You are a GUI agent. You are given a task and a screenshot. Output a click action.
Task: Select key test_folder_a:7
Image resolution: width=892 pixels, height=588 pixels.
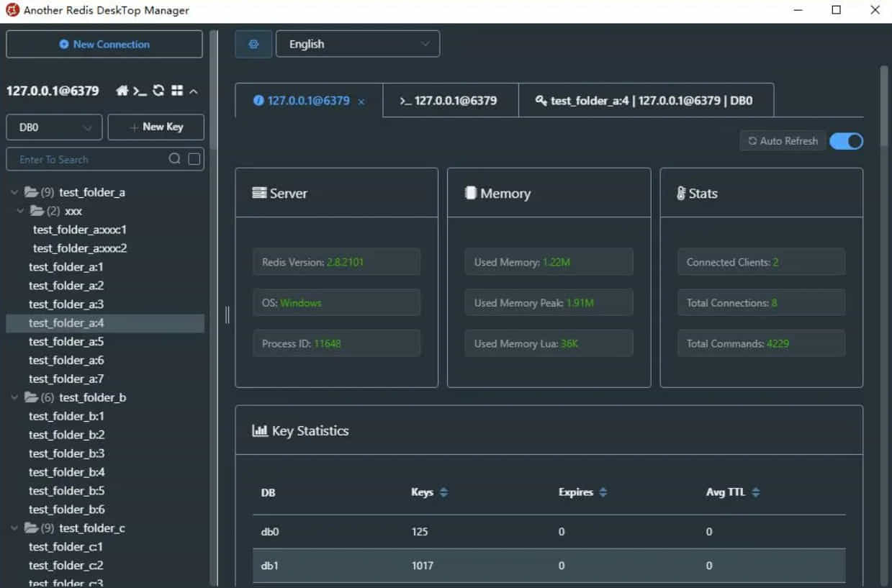coord(66,379)
